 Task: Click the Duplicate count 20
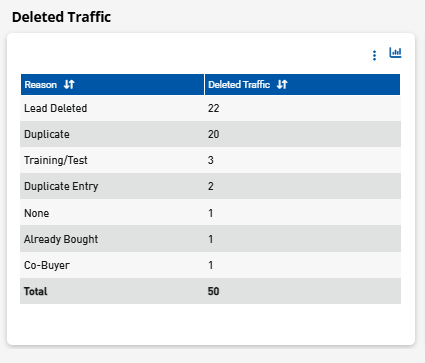213,134
